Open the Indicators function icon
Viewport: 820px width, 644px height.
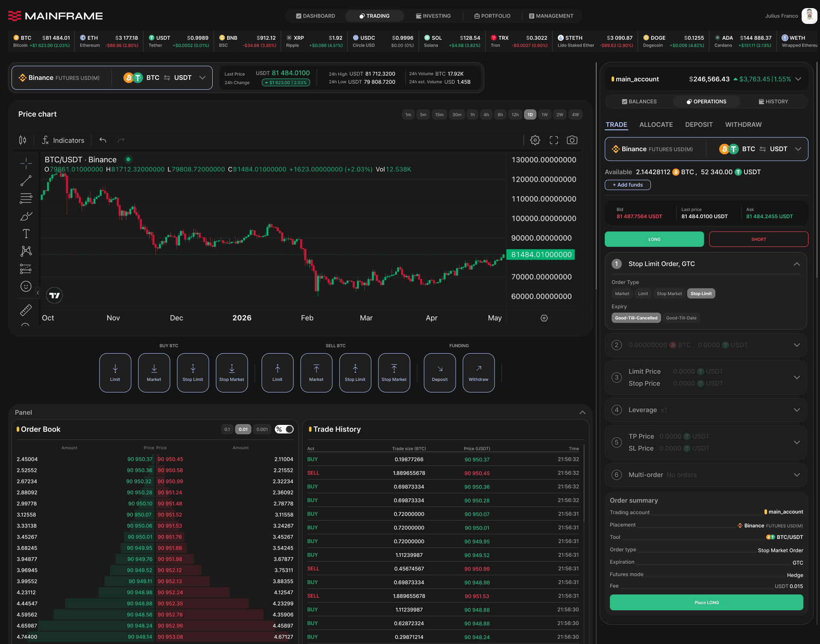click(45, 140)
